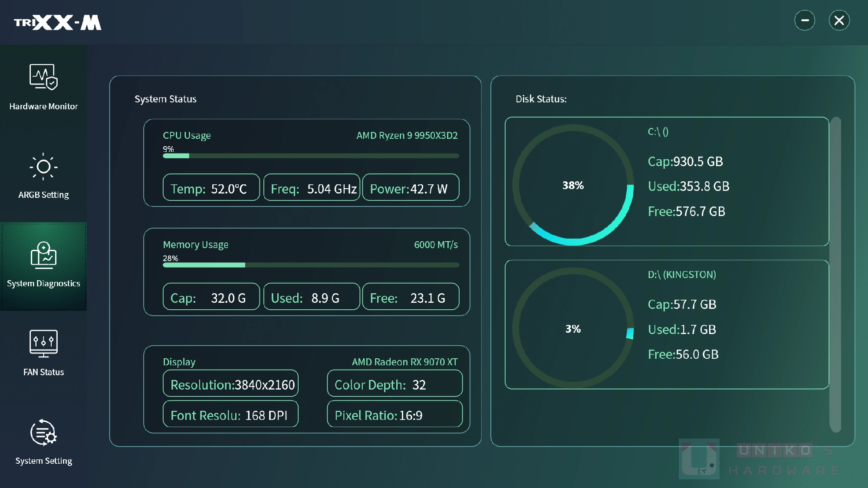Image resolution: width=868 pixels, height=488 pixels.
Task: Select the System Diagnostics icon
Action: 43,255
